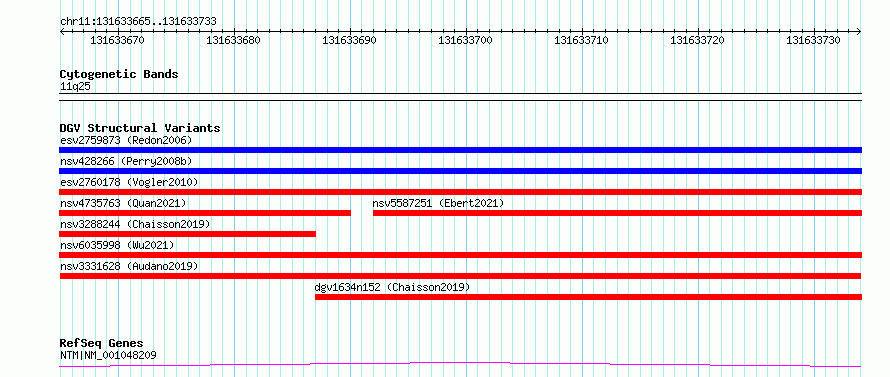Click ruler position 131633720
Screen dimensions: 890x377
coord(698,40)
